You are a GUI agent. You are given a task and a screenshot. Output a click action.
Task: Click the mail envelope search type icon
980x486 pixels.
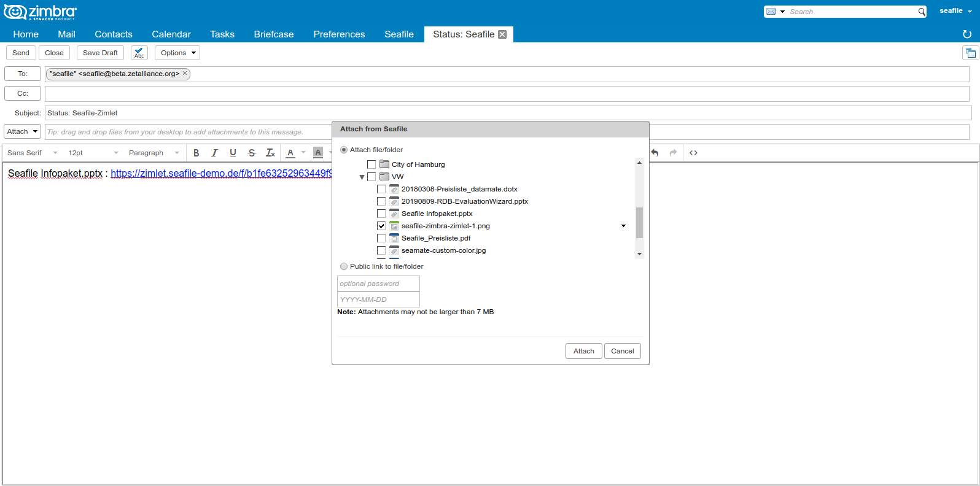[771, 12]
